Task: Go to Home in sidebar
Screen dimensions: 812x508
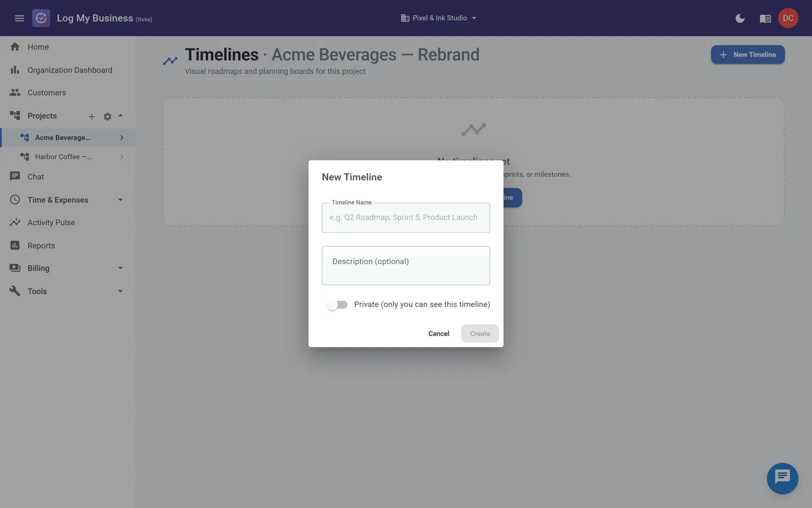Action: [x=67, y=47]
